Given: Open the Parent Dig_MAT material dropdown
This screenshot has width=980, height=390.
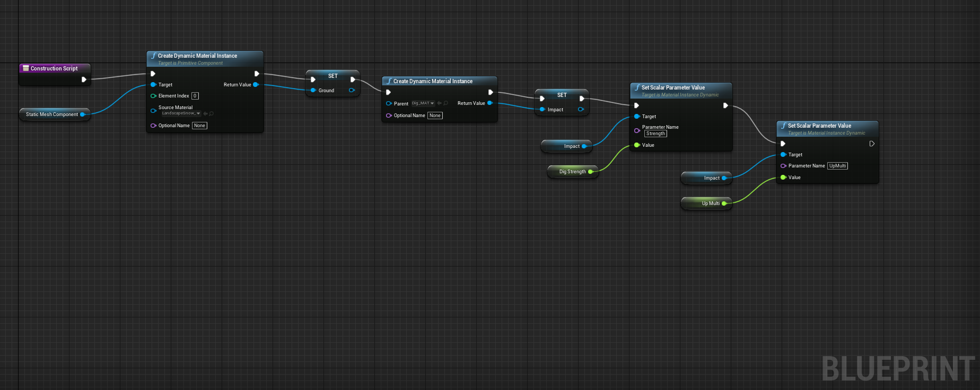Looking at the screenshot, I should pyautogui.click(x=423, y=103).
